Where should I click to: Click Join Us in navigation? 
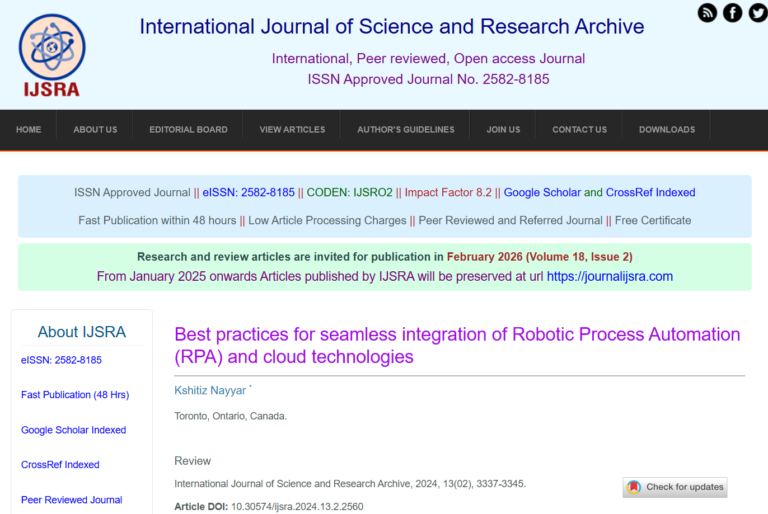point(503,130)
